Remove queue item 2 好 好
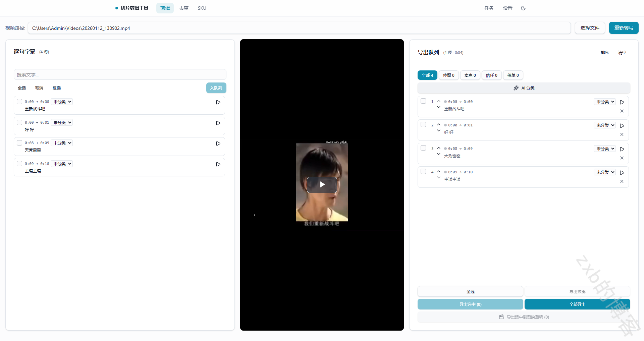This screenshot has height=341, width=644. 622,134
